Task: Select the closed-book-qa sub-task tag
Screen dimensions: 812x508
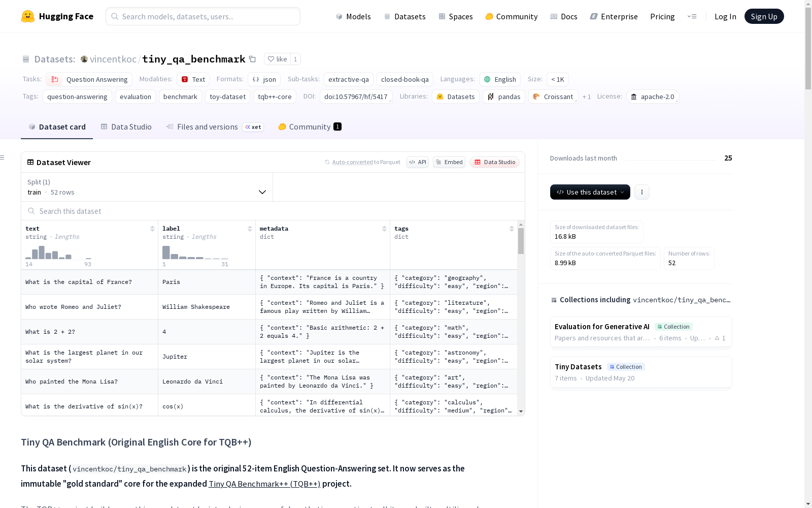Action: tap(405, 79)
